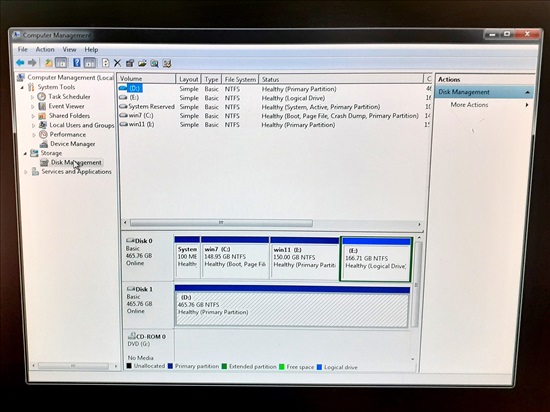
Task: Collapse the Storage tree node
Action: [x=25, y=153]
